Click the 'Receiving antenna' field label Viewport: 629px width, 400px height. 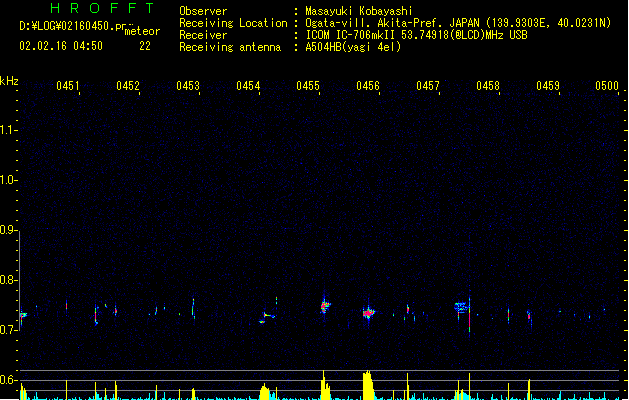point(230,47)
